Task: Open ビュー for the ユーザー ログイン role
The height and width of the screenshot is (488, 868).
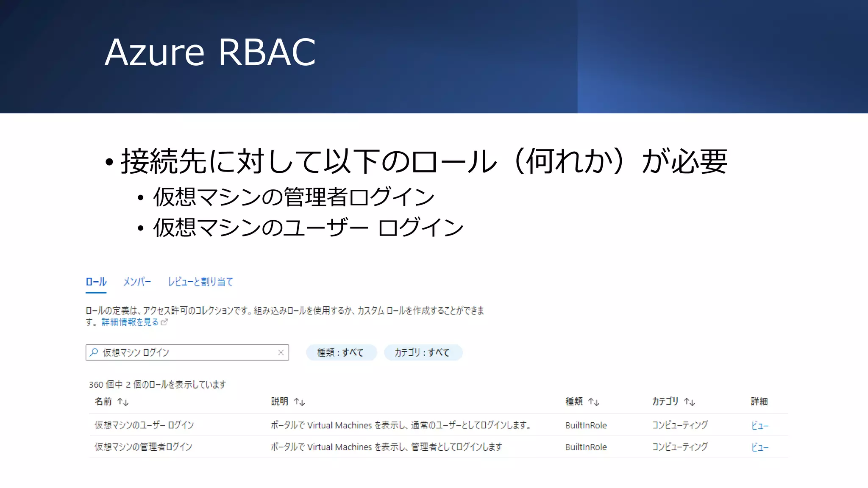Action: pyautogui.click(x=759, y=425)
